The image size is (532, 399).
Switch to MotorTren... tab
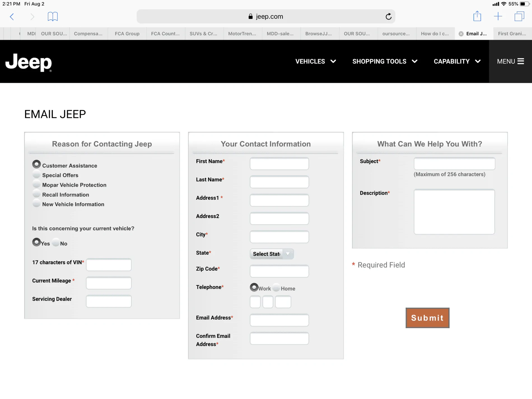[242, 34]
